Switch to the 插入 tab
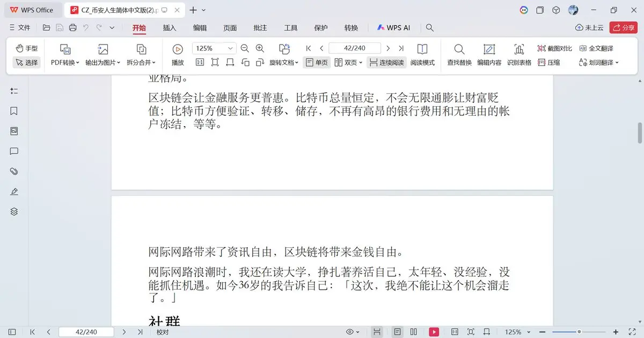 [170, 28]
